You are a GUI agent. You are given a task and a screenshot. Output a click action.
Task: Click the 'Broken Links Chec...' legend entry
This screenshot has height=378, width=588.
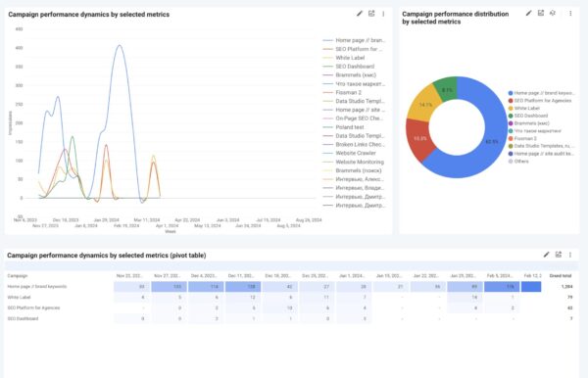click(x=354, y=144)
